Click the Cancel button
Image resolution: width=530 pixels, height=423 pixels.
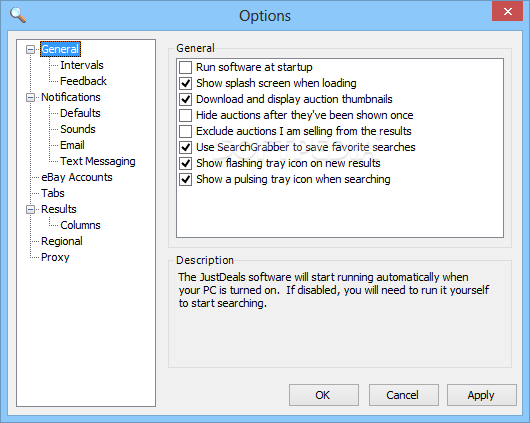(x=404, y=395)
